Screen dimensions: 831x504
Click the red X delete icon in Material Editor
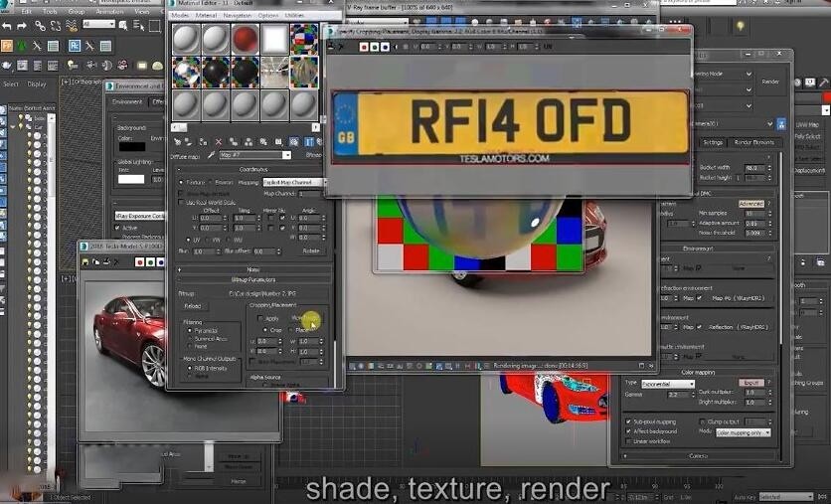click(219, 141)
